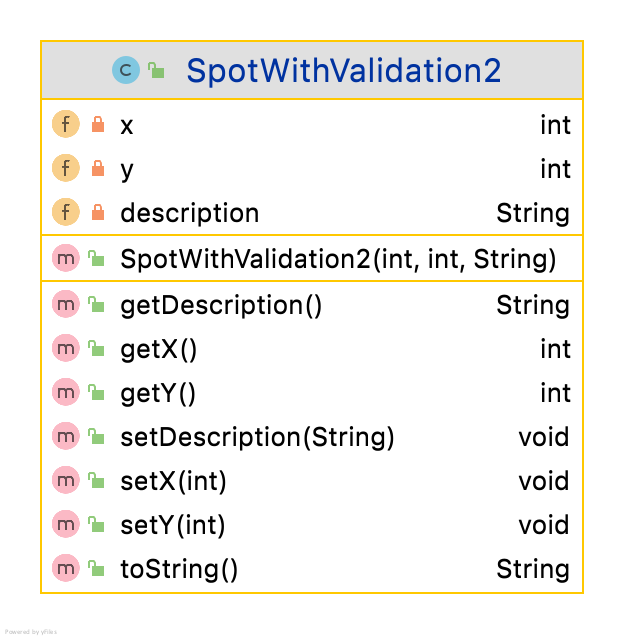Click the toString() method name

[179, 569]
